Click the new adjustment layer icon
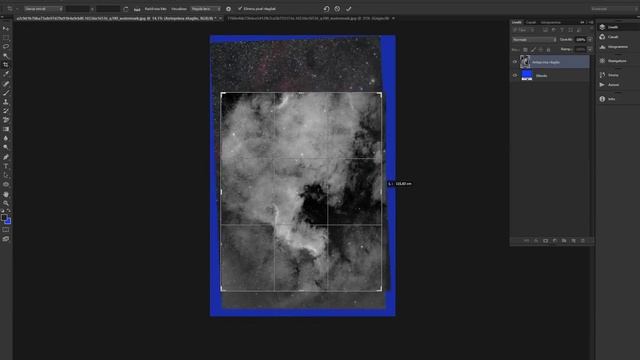640x360 pixels. [x=555, y=241]
